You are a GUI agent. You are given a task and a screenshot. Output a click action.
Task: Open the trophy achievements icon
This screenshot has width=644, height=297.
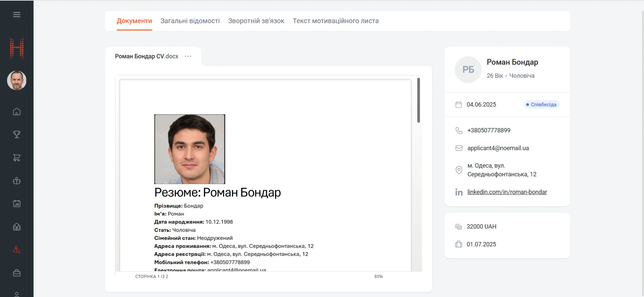[x=17, y=134]
